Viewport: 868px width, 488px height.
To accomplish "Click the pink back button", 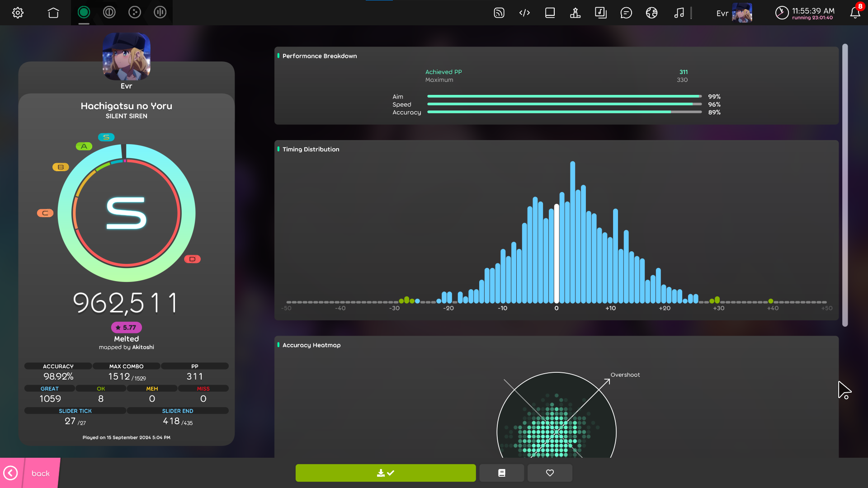I will [x=30, y=473].
